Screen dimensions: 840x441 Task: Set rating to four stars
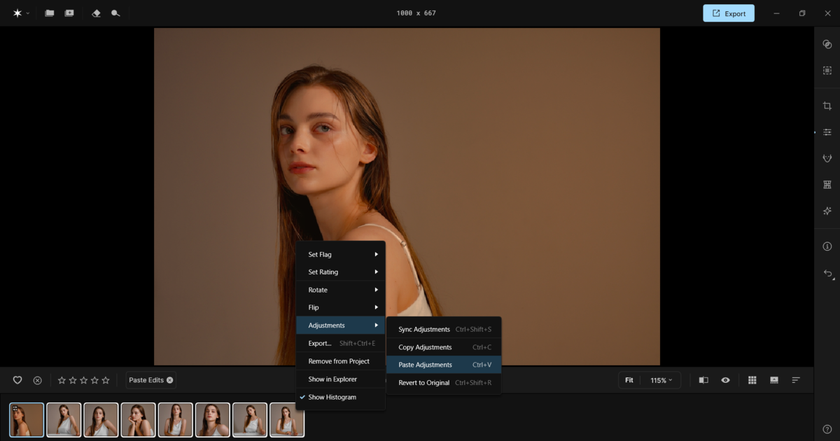coord(95,380)
